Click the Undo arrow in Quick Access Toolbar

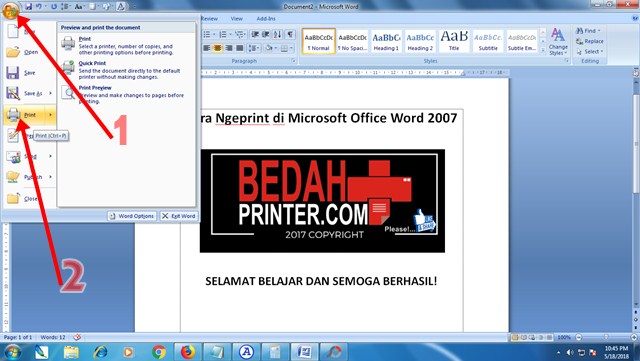coord(39,7)
